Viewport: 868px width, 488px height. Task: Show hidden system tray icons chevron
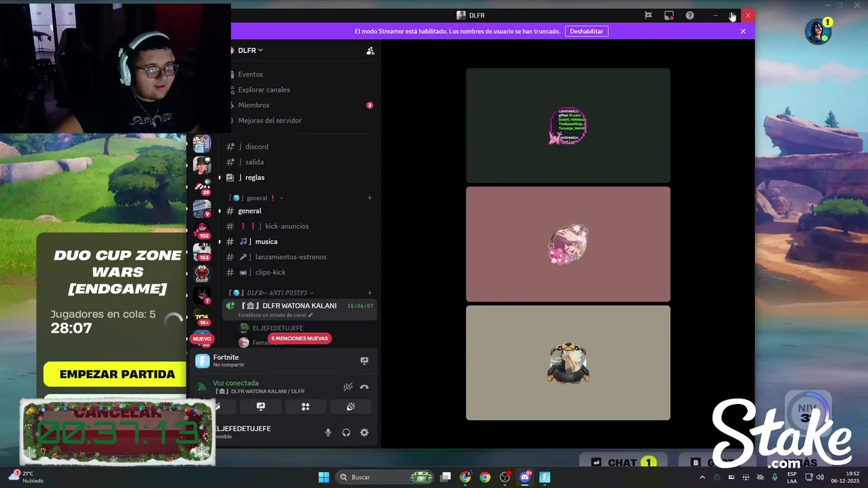pyautogui.click(x=702, y=477)
